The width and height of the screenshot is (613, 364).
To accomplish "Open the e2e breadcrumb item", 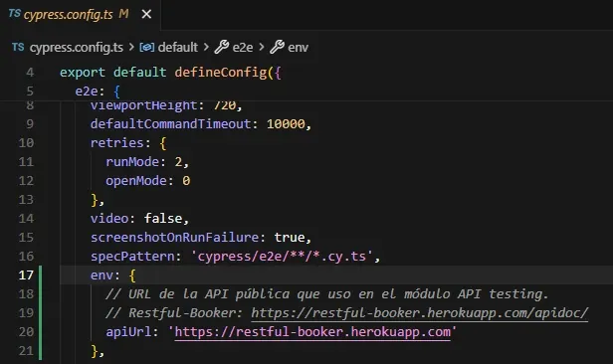I will click(243, 48).
